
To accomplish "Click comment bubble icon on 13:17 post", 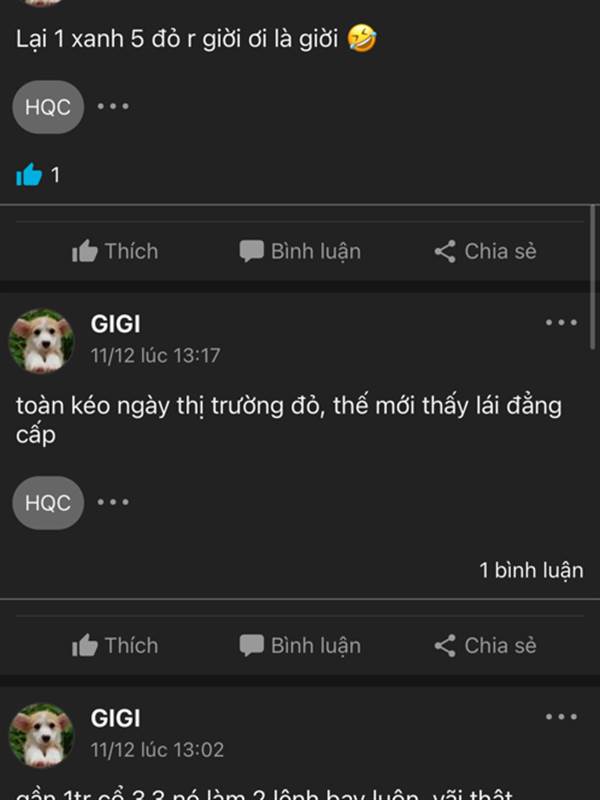I will pos(252,645).
